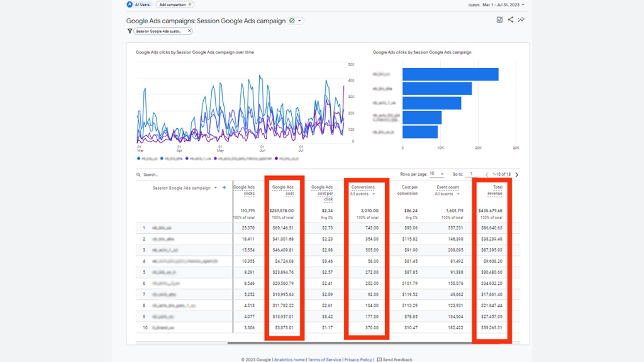
Task: Click total conversions value 3,010.00
Action: 370,211
